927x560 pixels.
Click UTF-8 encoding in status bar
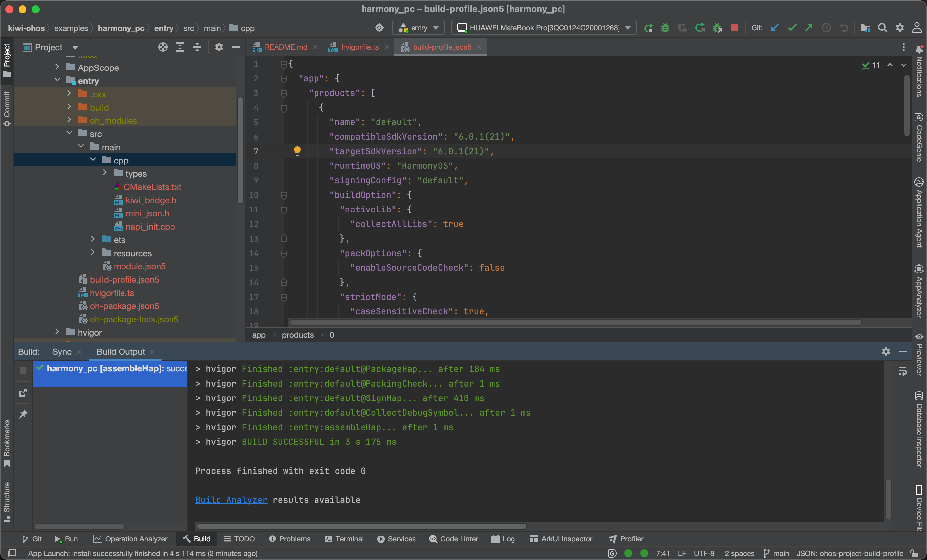coord(704,553)
